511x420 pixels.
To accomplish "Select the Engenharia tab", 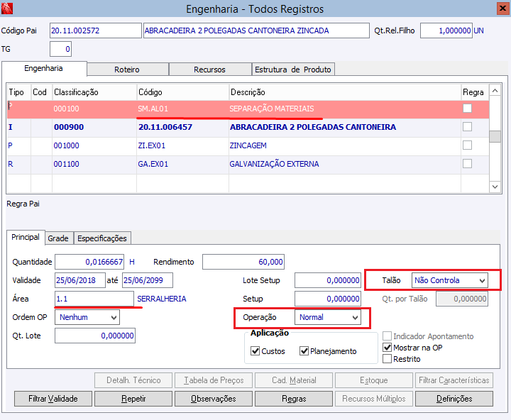I will click(x=44, y=68).
